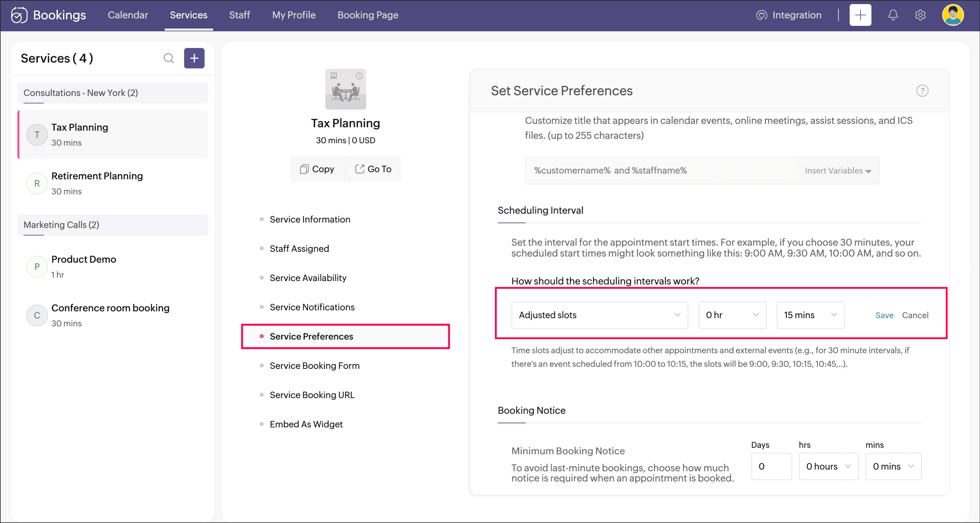Select Retirement Planning service
The height and width of the screenshot is (523, 980).
[113, 183]
